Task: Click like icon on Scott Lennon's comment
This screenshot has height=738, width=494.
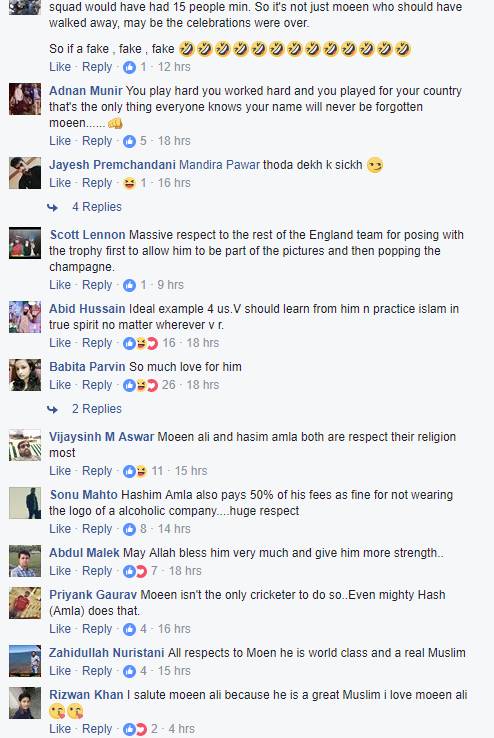Action: coord(129,285)
